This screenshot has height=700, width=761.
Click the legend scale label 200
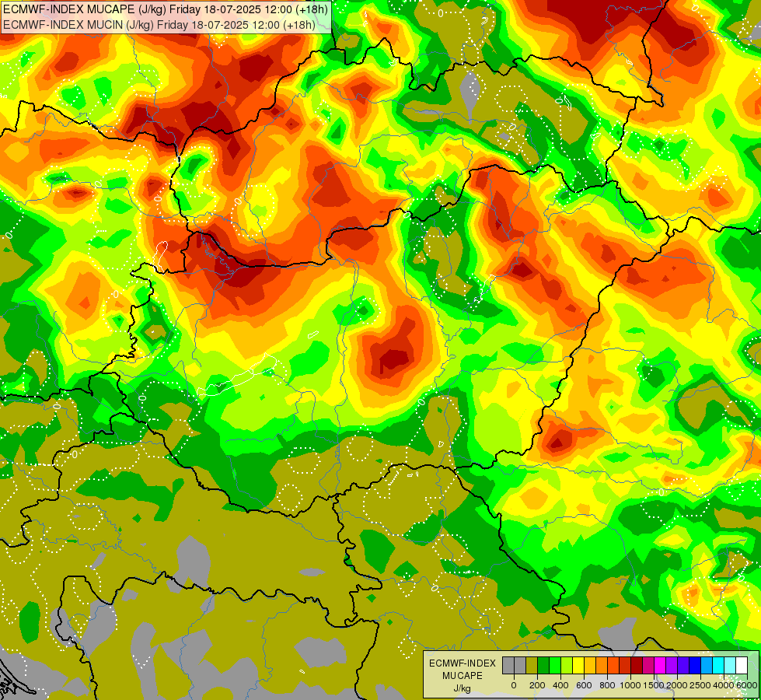click(537, 685)
